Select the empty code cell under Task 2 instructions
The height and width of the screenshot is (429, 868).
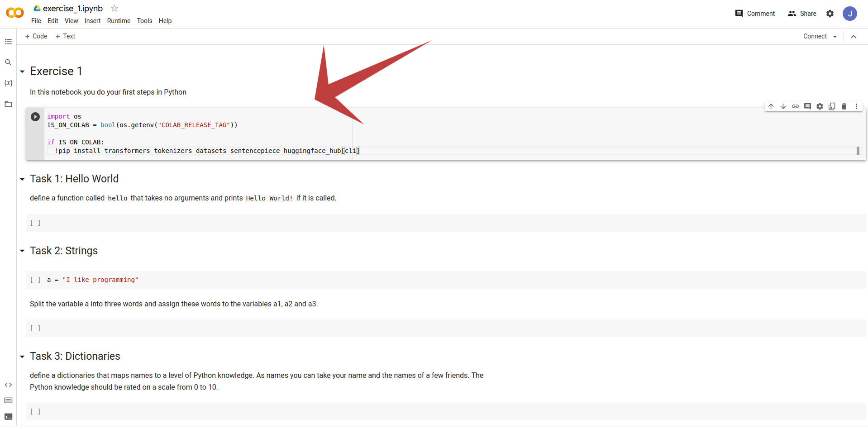[x=446, y=328]
